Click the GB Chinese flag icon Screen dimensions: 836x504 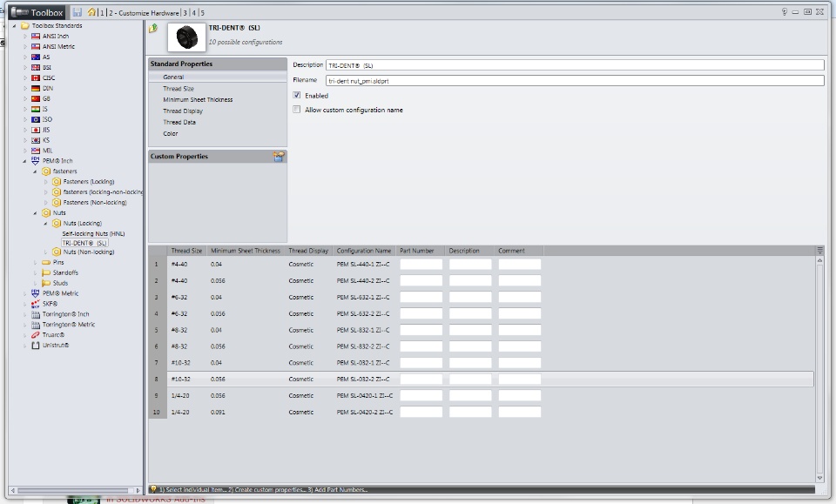[x=36, y=98]
